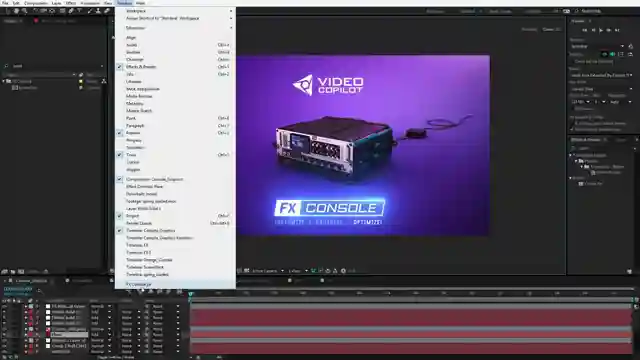Viewport: 640px width, 360px height.
Task: Uncheck Effects & Presets in Window menu
Action: click(175, 67)
